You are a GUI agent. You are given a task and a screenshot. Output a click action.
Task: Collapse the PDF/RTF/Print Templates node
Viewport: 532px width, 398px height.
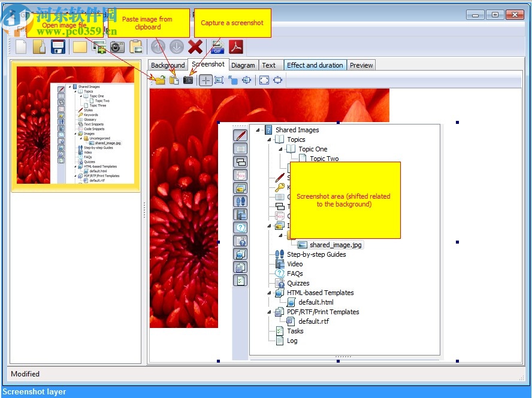(269, 312)
